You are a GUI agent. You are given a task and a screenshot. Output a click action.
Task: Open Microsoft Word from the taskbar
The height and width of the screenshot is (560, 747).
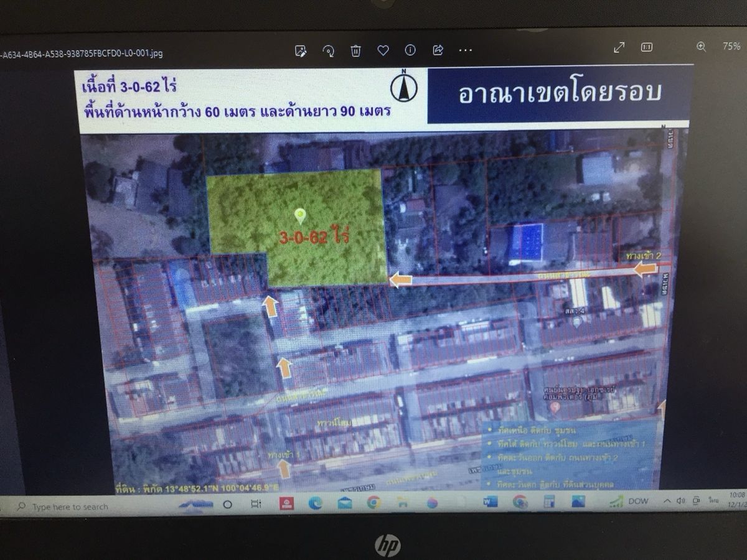click(x=491, y=501)
